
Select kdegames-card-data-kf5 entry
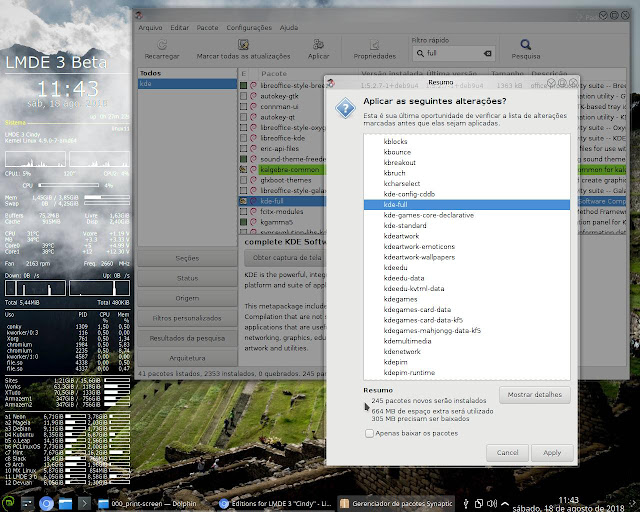[467, 320]
